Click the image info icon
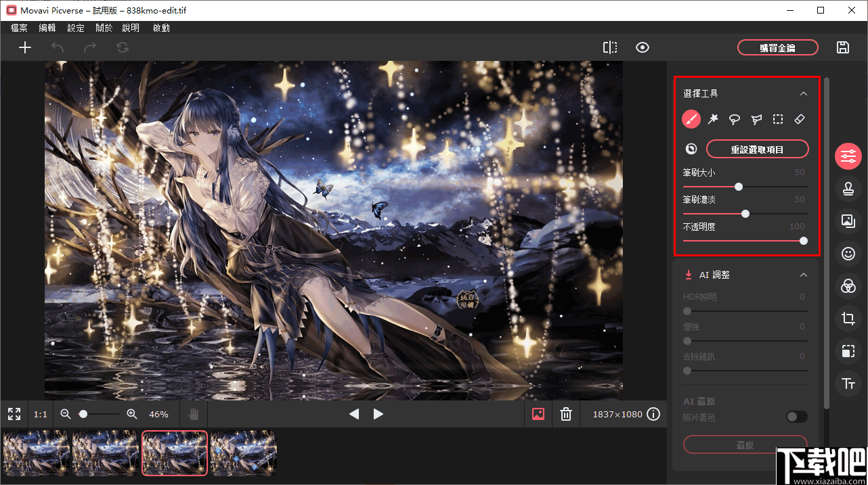868x485 pixels. tap(653, 414)
